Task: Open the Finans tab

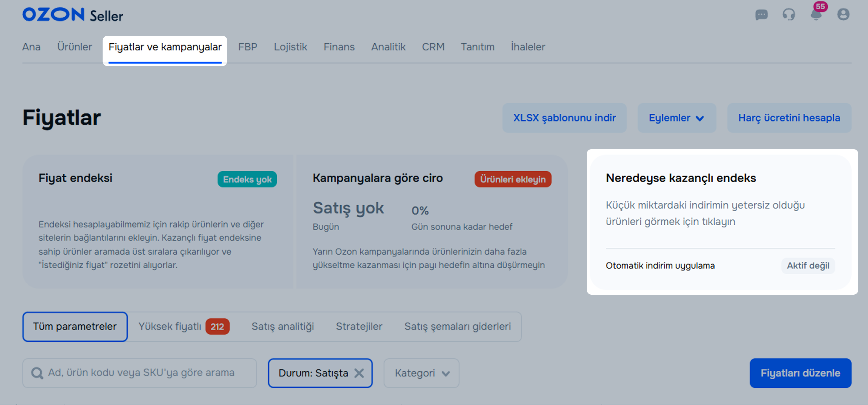Action: (339, 47)
